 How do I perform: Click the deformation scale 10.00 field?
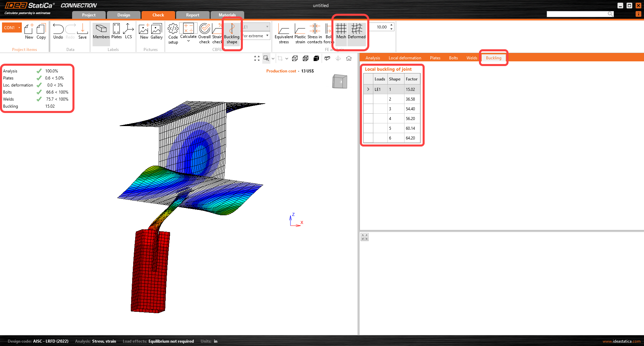click(x=382, y=27)
